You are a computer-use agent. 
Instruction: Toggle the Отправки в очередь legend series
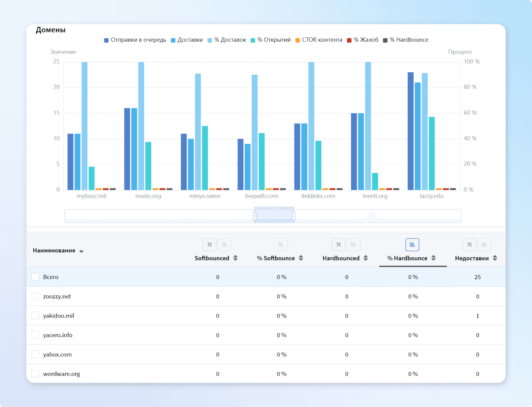135,40
